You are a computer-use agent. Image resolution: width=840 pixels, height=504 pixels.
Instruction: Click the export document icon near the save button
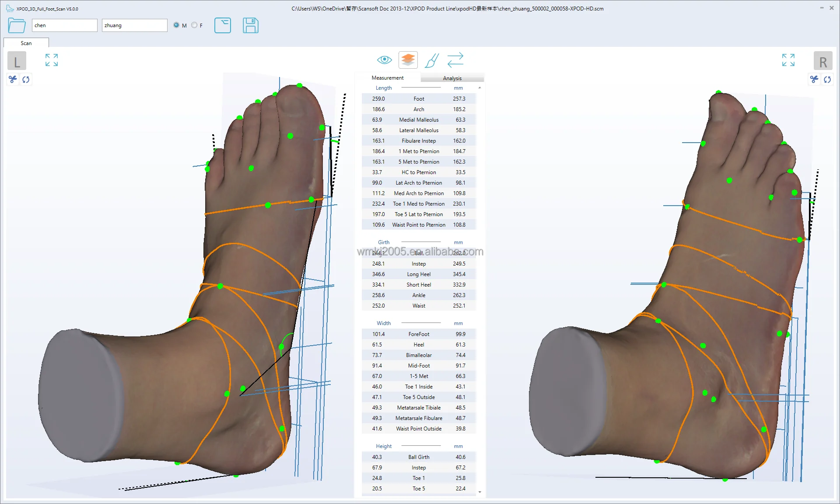[x=223, y=25]
